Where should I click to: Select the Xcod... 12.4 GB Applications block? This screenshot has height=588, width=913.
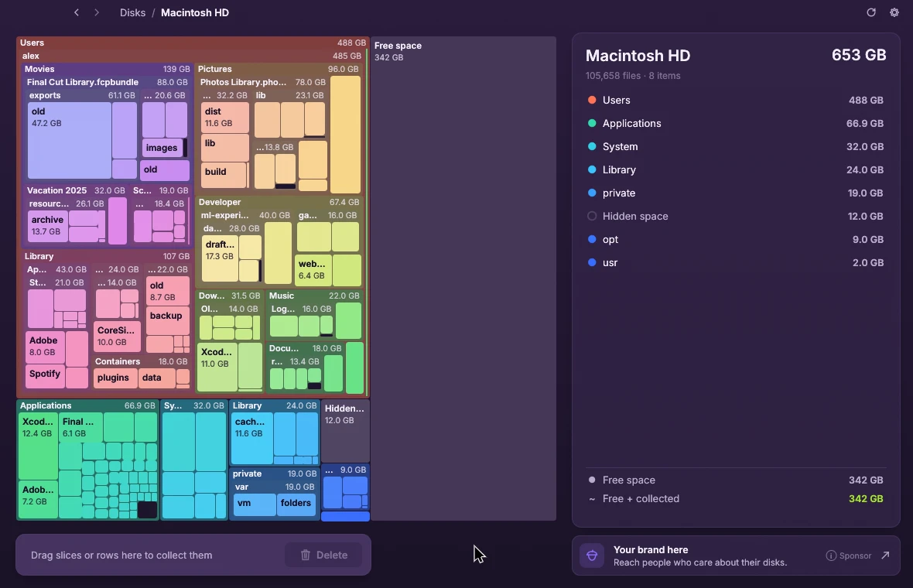tap(38, 446)
